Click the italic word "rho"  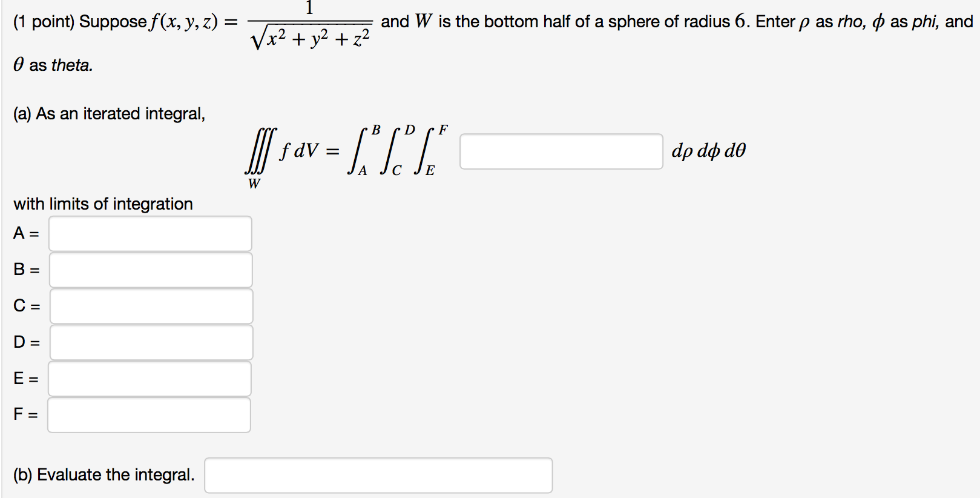tap(851, 22)
